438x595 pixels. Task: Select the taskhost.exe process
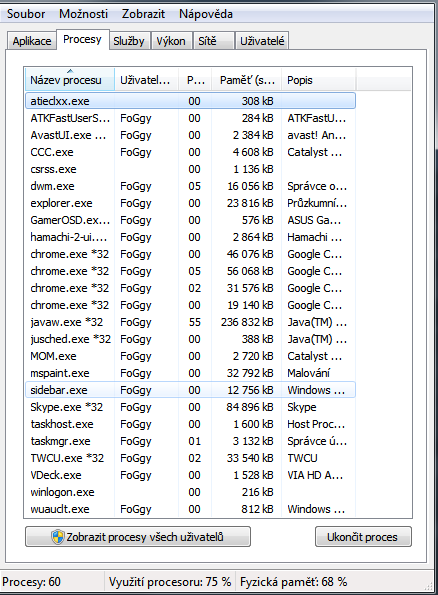[190, 424]
